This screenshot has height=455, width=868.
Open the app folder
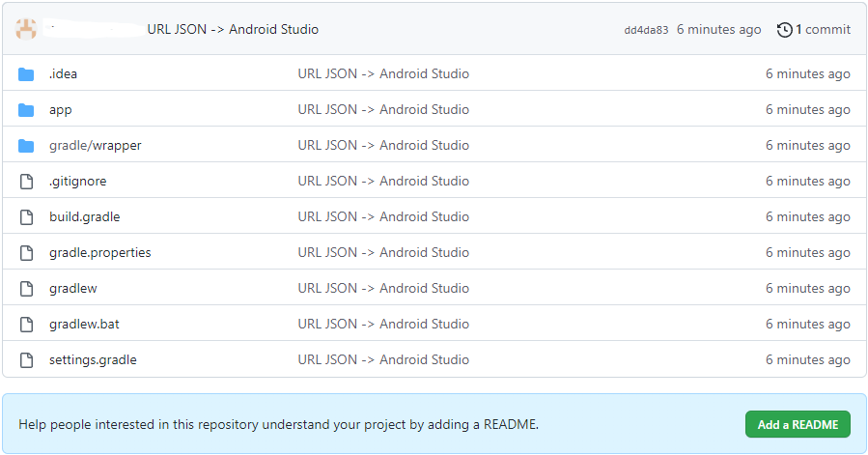pyautogui.click(x=60, y=110)
